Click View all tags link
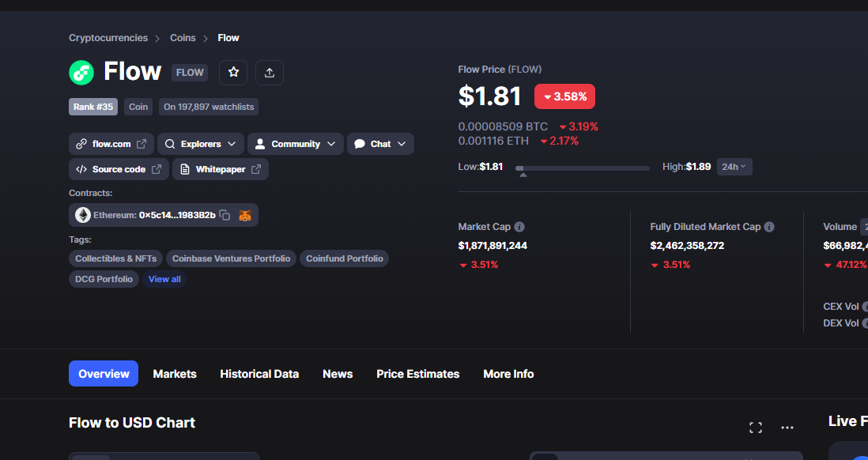The height and width of the screenshot is (460, 868). click(164, 279)
